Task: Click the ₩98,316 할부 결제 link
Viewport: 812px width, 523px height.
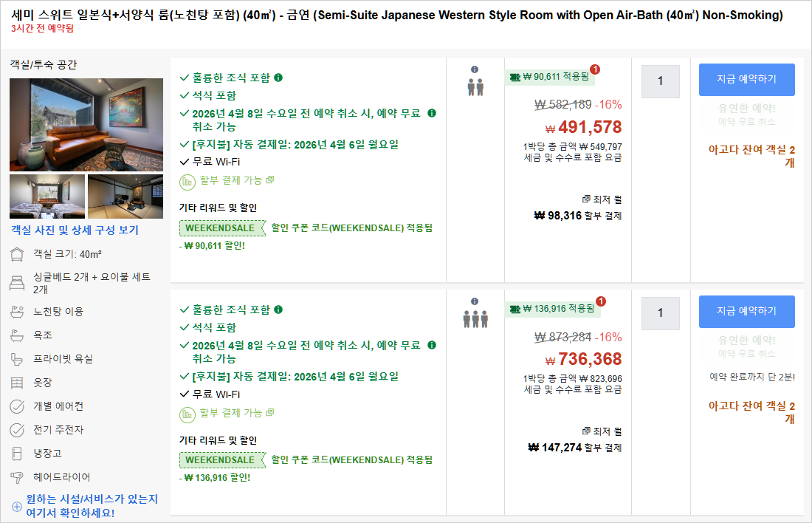Action: pos(578,216)
